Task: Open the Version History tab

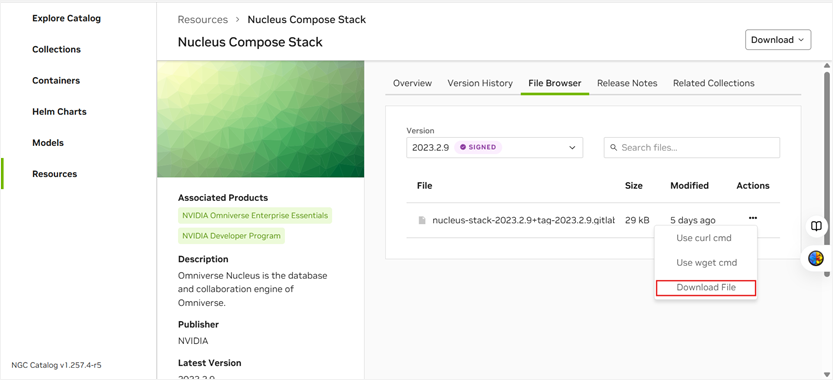Action: (480, 83)
